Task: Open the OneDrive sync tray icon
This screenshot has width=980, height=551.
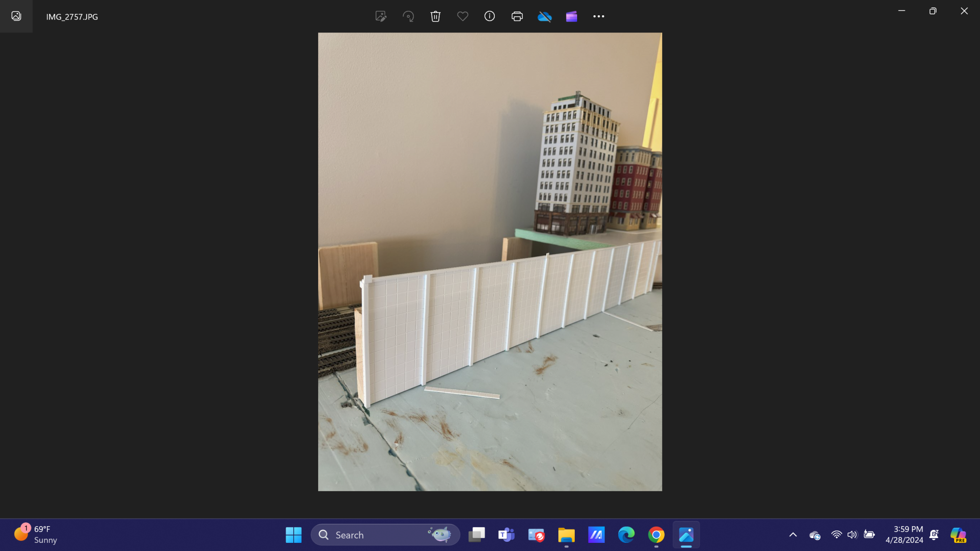Action: tap(815, 535)
